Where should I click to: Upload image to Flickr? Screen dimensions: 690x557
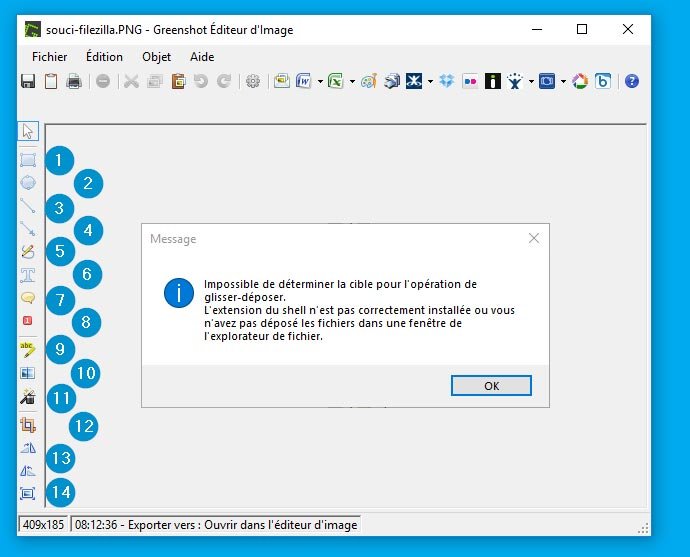(x=470, y=81)
